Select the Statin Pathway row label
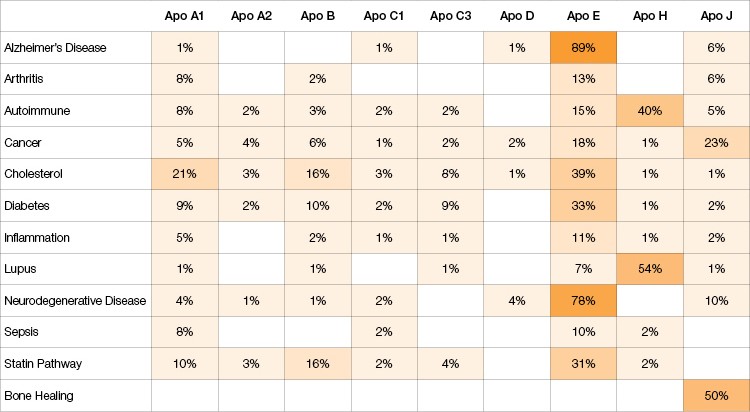Image resolution: width=750 pixels, height=412 pixels. (39, 364)
